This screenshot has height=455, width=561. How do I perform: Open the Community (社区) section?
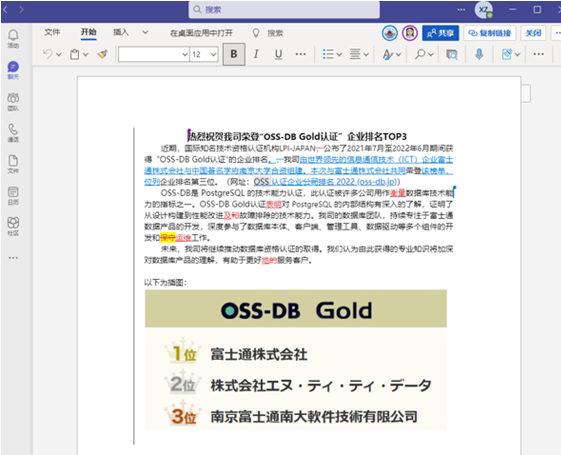click(13, 226)
